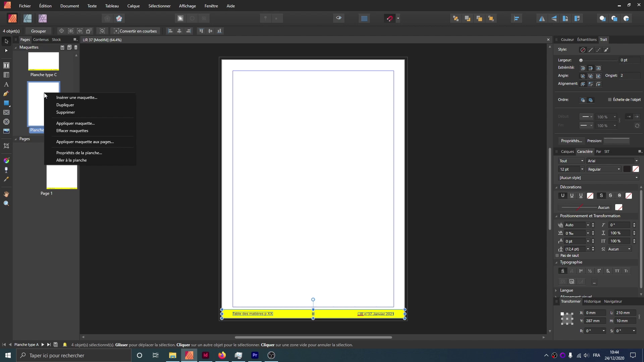The image size is (644, 362).
Task: Switch to the Calques tab
Action: 567,152
